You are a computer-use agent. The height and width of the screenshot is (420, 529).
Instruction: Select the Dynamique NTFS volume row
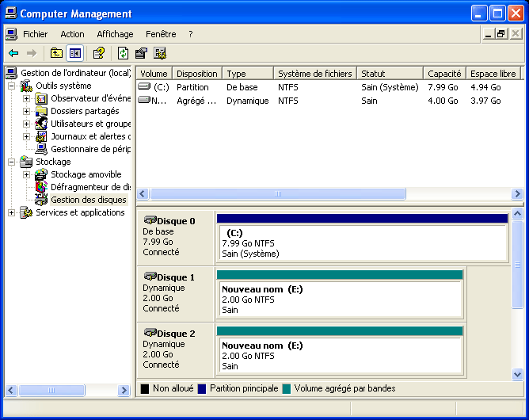tap(329, 101)
